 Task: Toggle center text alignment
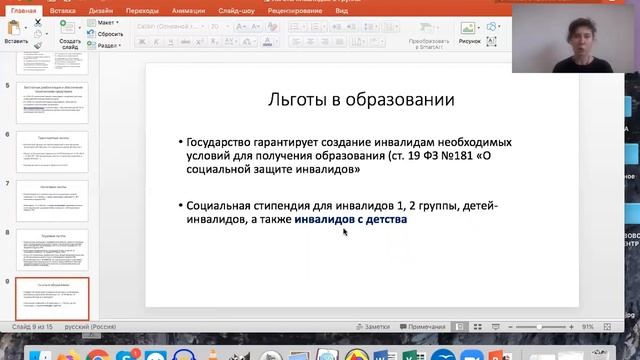[x=310, y=42]
